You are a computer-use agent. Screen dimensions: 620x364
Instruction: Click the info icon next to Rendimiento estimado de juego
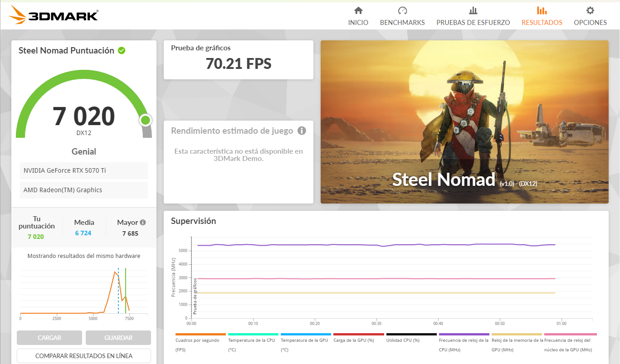(x=302, y=131)
